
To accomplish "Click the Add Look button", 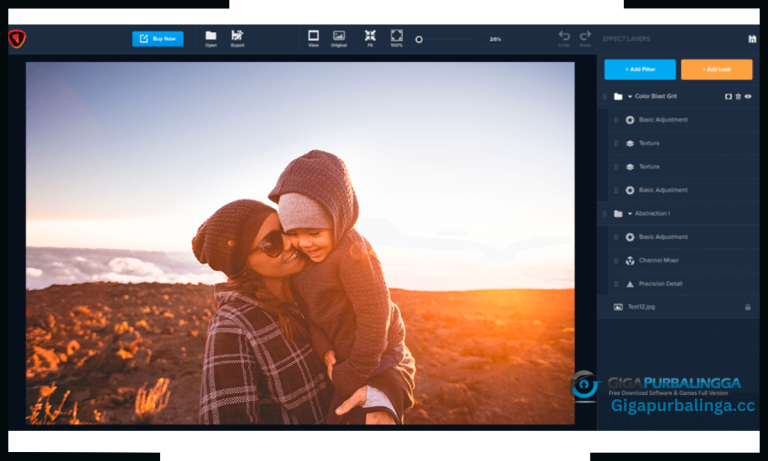I will (716, 69).
